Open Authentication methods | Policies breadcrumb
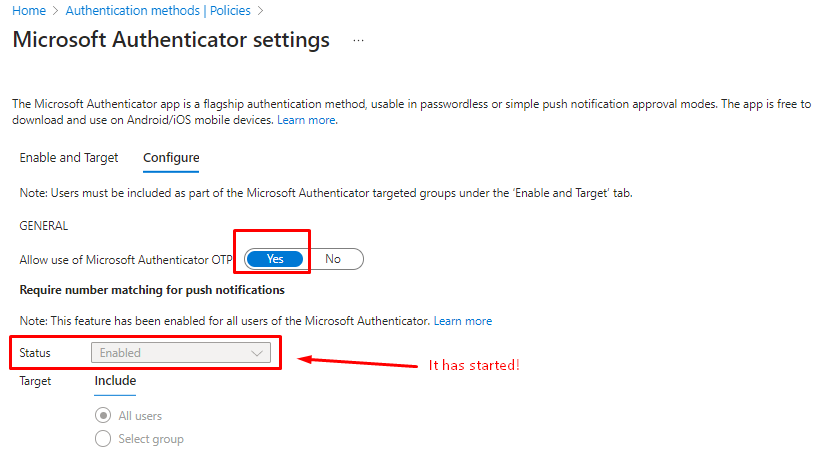This screenshot has width=823, height=459. point(158,11)
